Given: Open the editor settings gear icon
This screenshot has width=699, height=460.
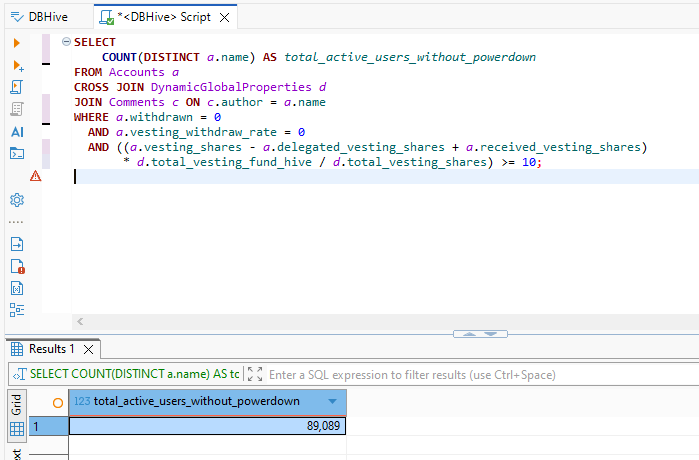Looking at the screenshot, I should point(17,199).
